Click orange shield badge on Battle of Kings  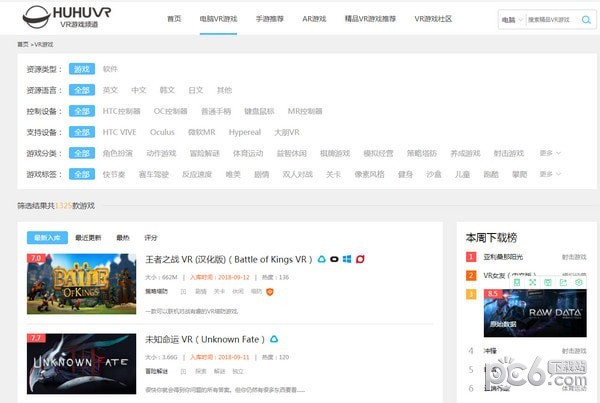(x=270, y=292)
